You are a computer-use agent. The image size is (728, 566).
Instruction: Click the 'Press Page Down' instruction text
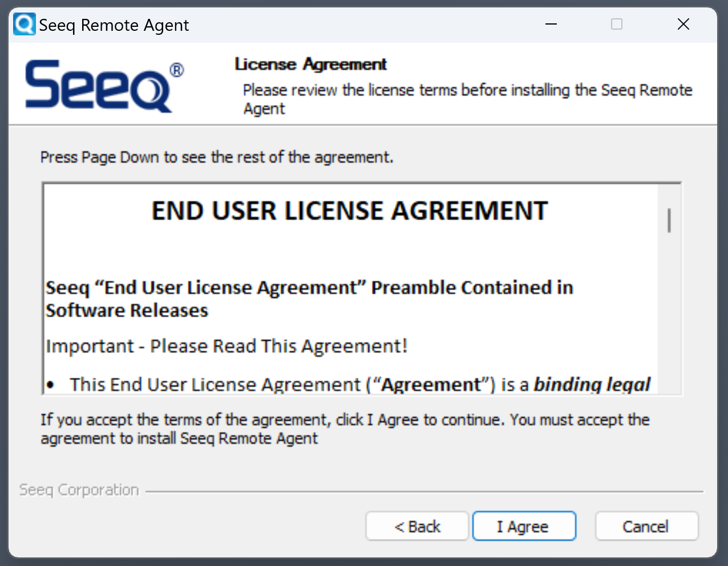pos(216,157)
